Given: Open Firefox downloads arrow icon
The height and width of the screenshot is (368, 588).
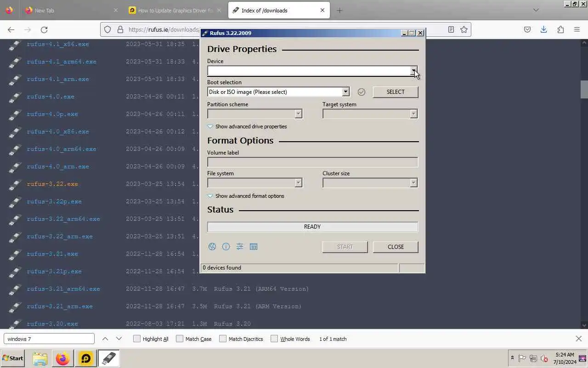Looking at the screenshot, I should coord(543,29).
